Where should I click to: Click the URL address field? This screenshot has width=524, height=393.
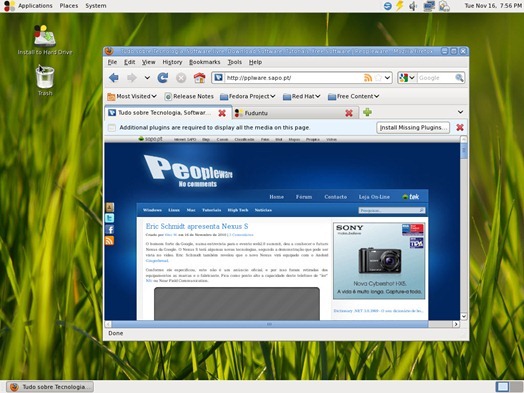293,78
